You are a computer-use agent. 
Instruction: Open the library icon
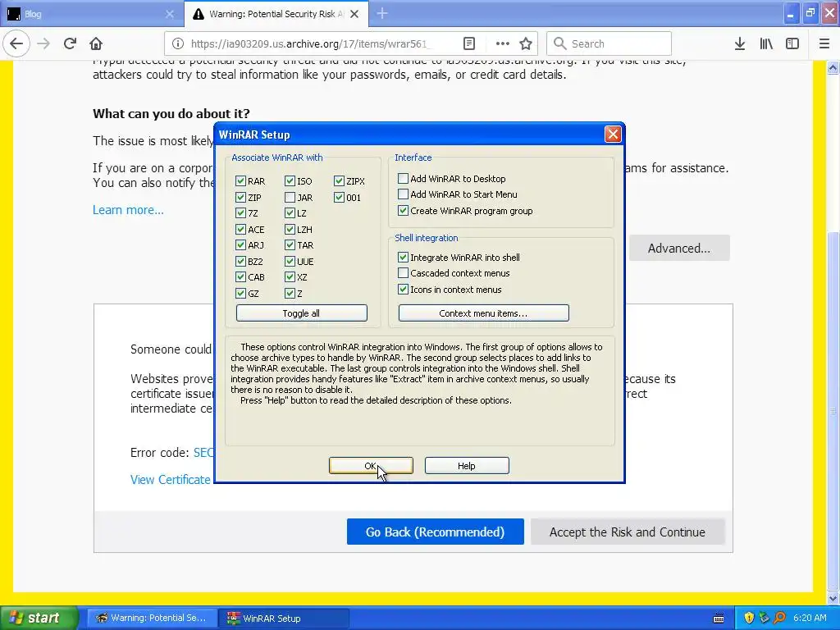click(766, 43)
